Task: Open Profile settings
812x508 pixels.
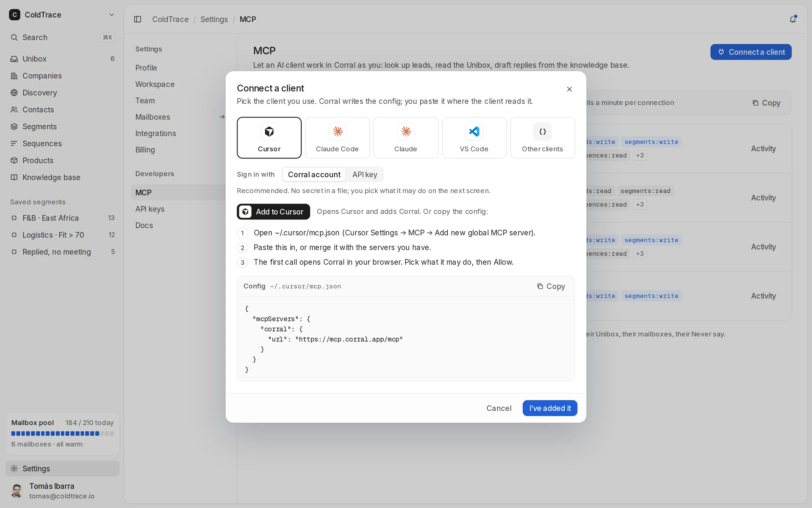Action: point(178,68)
